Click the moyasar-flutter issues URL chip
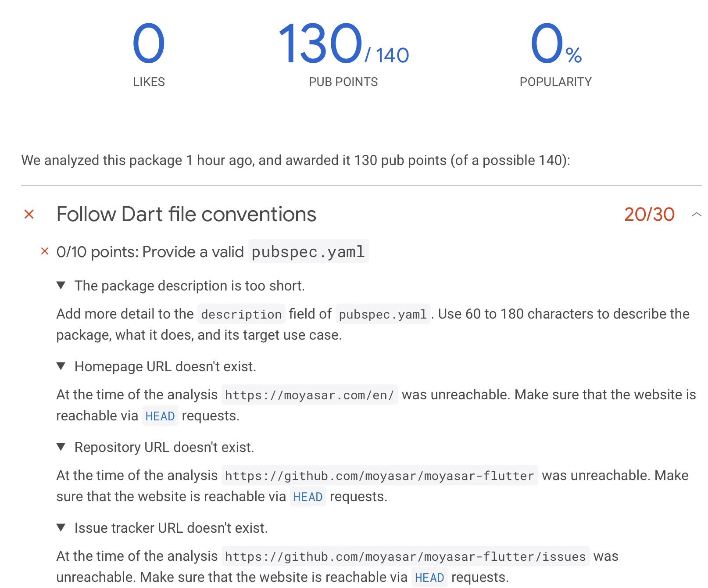The width and height of the screenshot is (708, 588). pyautogui.click(x=404, y=556)
